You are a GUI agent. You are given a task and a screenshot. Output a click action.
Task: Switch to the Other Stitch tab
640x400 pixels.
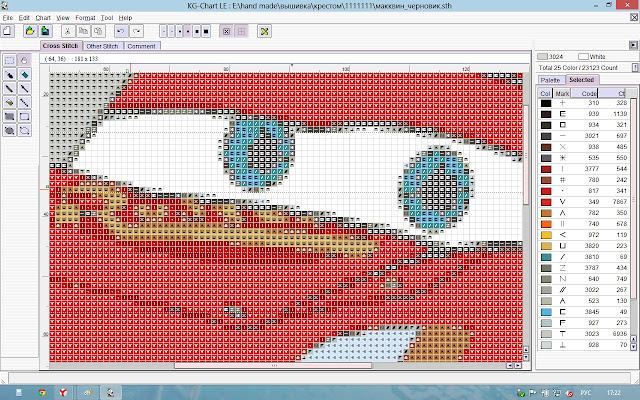click(102, 46)
